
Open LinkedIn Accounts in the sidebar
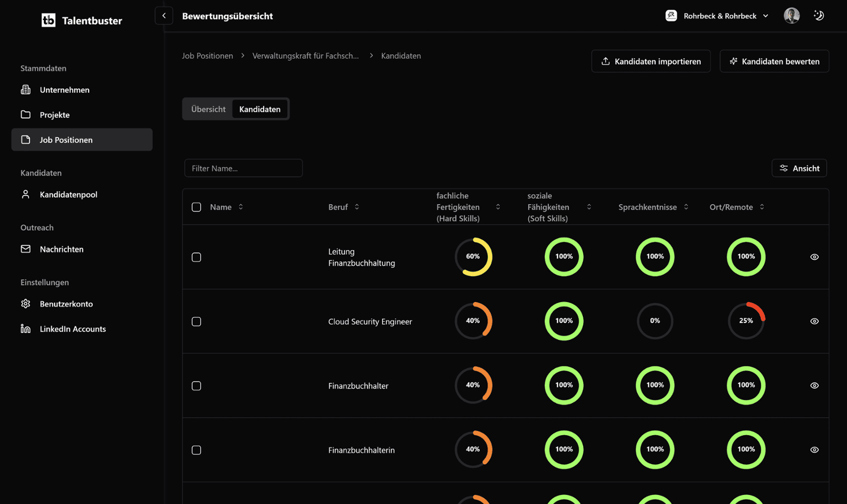point(82,329)
